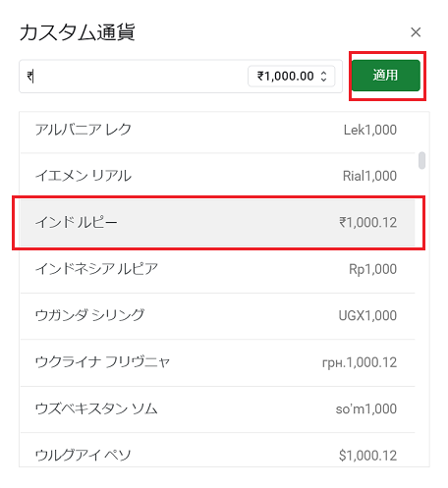Select ウクライナ フリヴニャ currency entry
The height and width of the screenshot is (488, 448).
tap(218, 362)
